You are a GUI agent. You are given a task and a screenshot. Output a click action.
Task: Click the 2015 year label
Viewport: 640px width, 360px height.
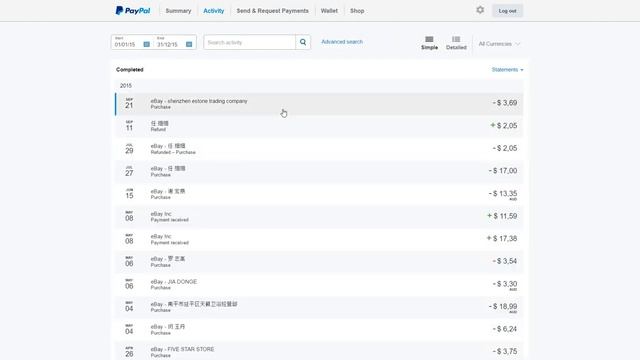coord(126,86)
